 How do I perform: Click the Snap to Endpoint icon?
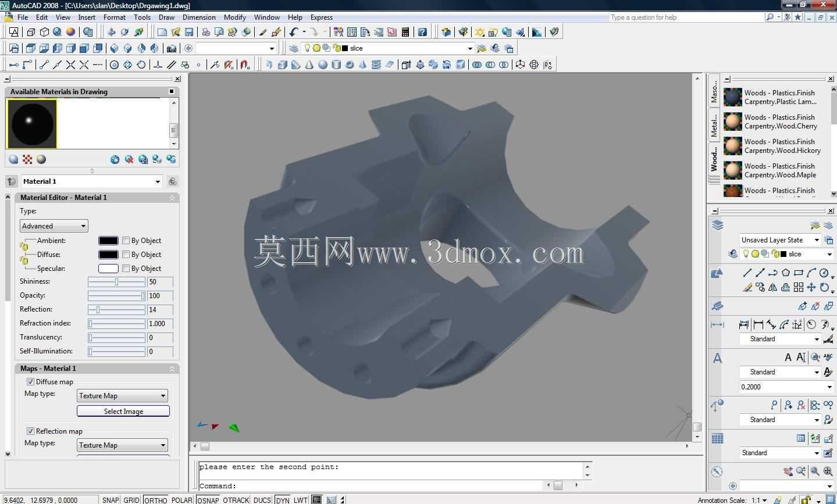click(44, 65)
